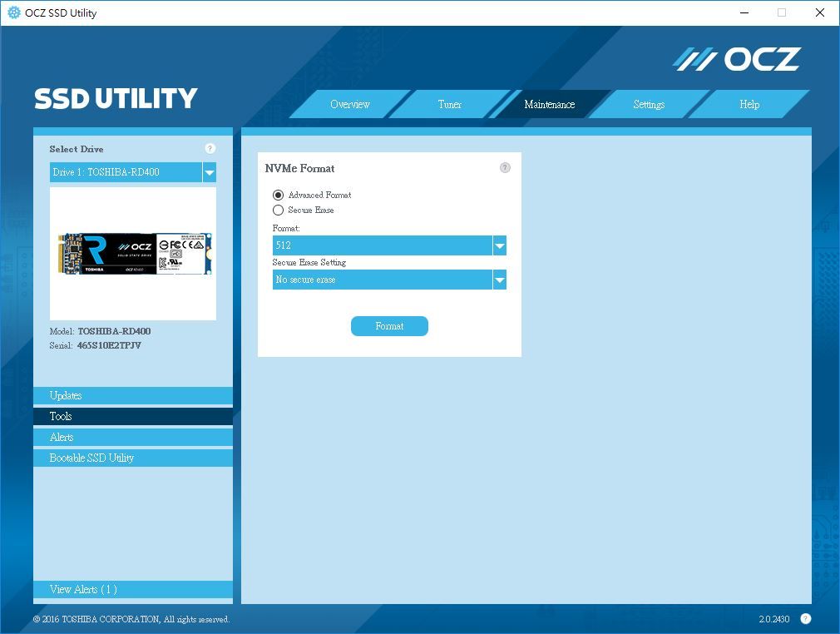Click the Select Drive label
Viewport: 840px width, 634px height.
tap(76, 149)
